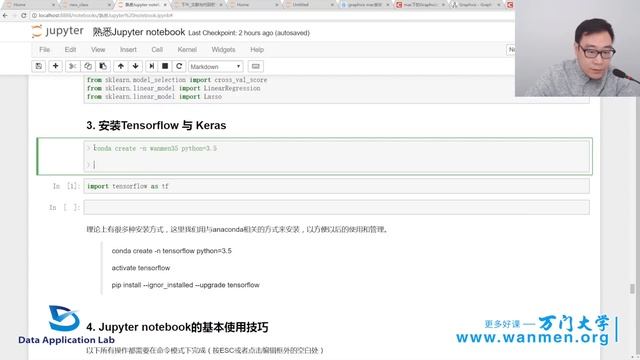Click the heading 4. Jupyter notebook的基本使用技巧
The width and height of the screenshot is (640, 360).
(x=177, y=327)
